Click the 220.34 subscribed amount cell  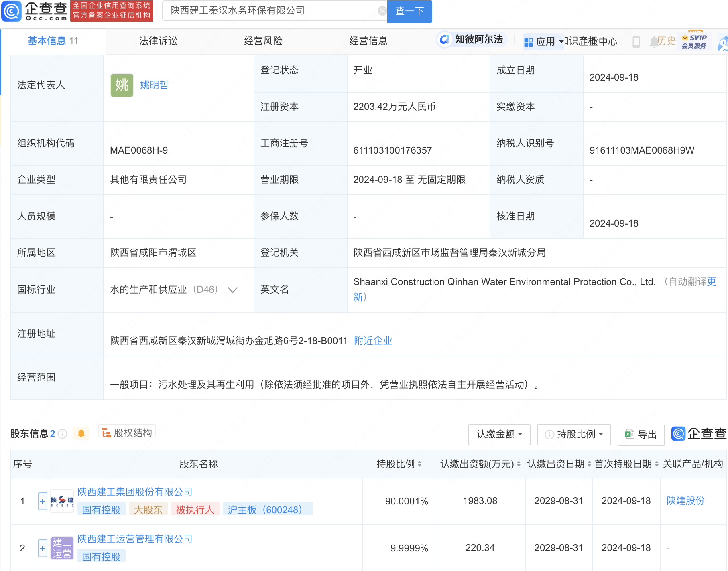480,548
